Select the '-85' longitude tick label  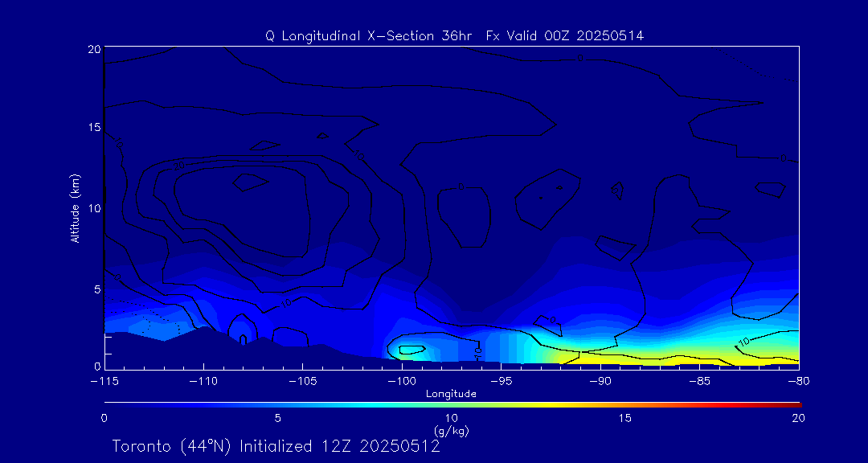point(699,381)
